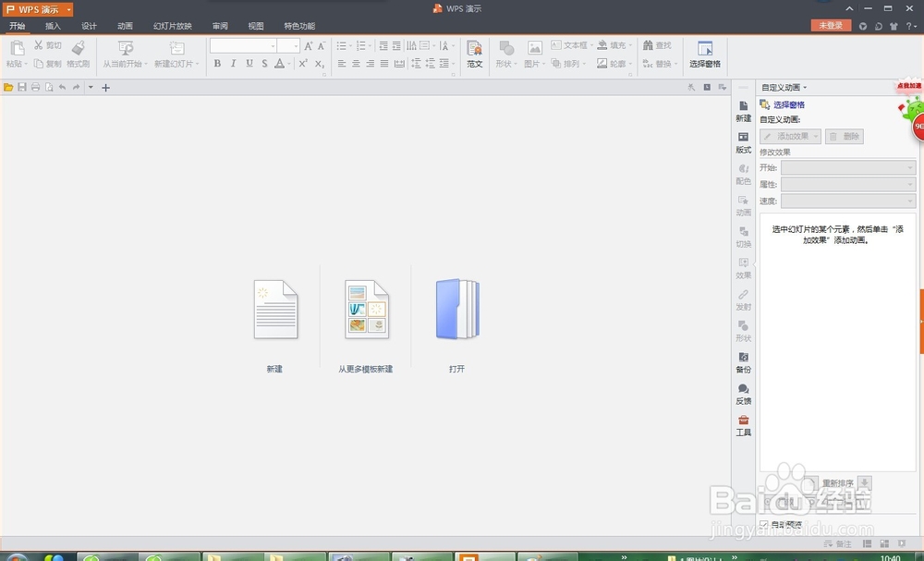Click undo arrow in quick toolbar
This screenshot has width=924, height=561.
point(63,87)
